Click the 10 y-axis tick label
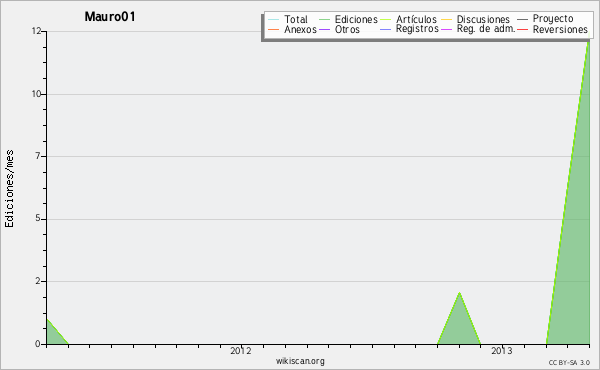This screenshot has width=600, height=370. (x=36, y=94)
